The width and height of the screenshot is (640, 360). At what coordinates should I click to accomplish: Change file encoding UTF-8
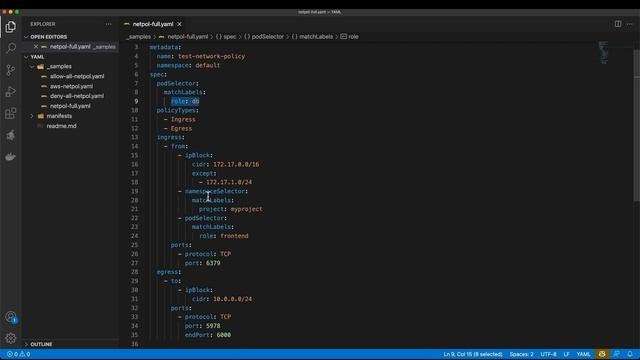pos(548,354)
